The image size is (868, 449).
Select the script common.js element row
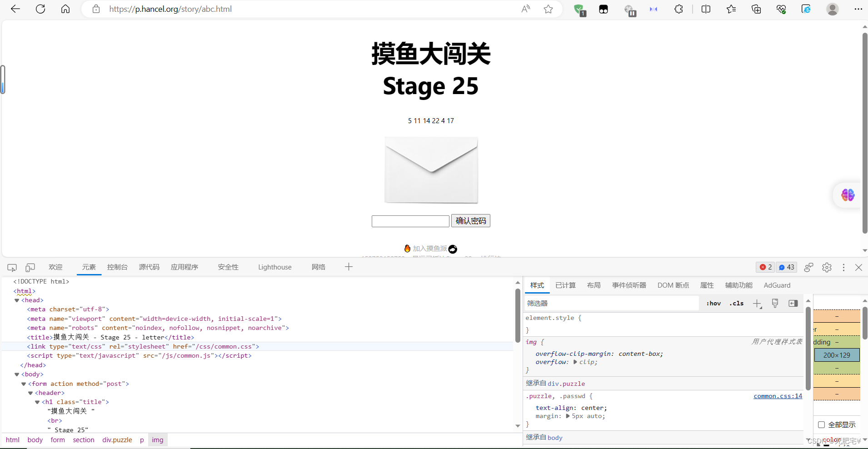coord(257,356)
